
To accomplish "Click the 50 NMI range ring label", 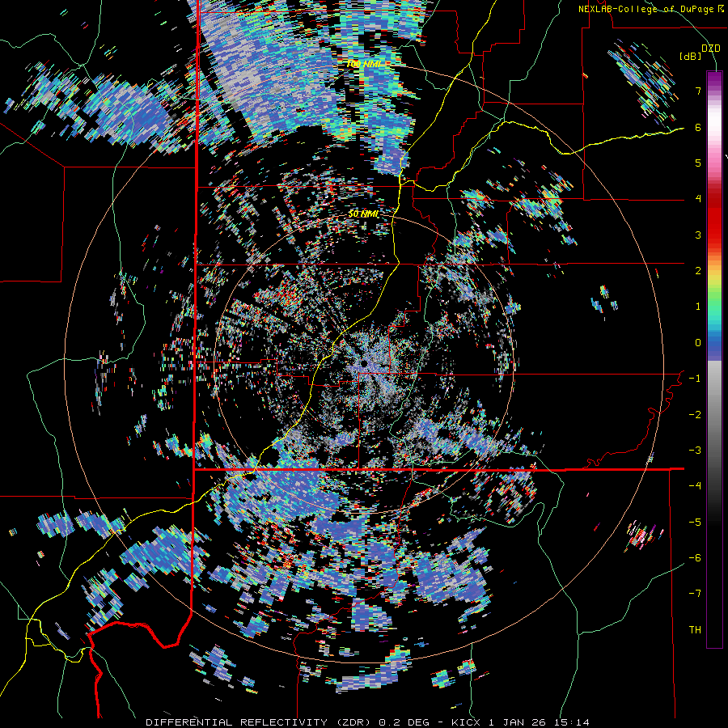I will [x=363, y=214].
